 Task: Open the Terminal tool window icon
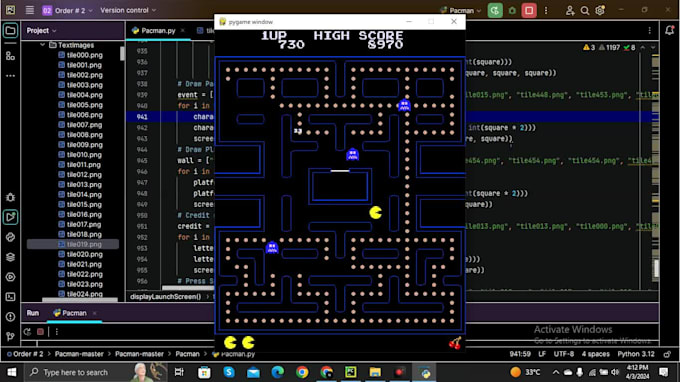[x=10, y=297]
